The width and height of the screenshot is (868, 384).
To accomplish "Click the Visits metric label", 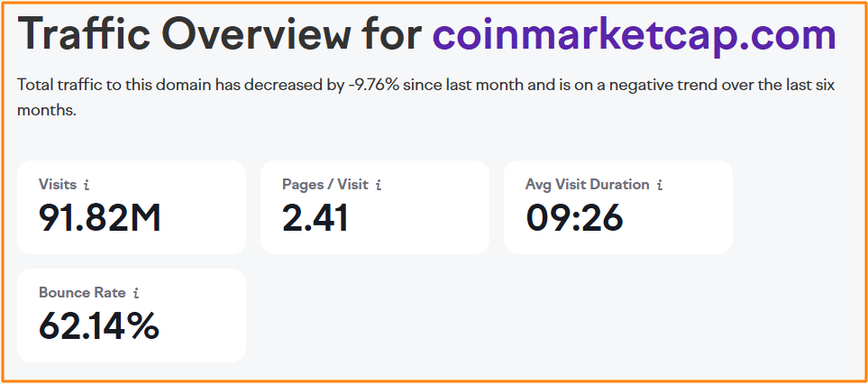I will [x=58, y=184].
